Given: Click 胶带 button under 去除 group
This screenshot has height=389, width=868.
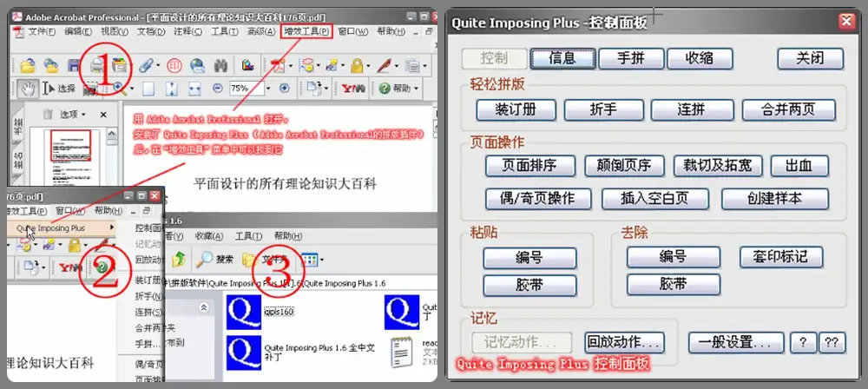Looking at the screenshot, I should pos(674,284).
